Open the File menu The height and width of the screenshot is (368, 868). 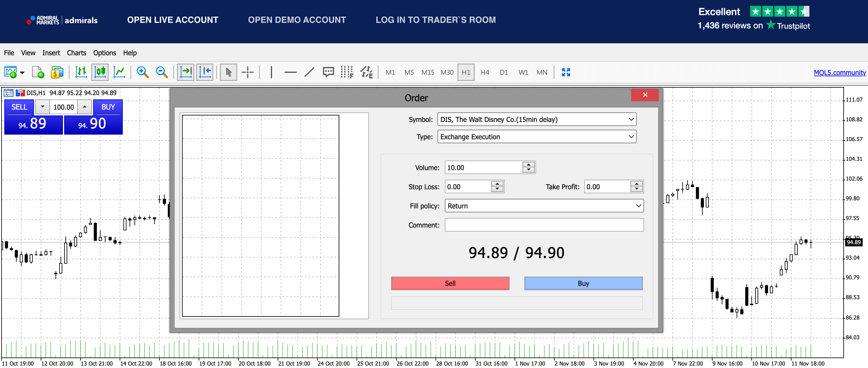pyautogui.click(x=9, y=52)
